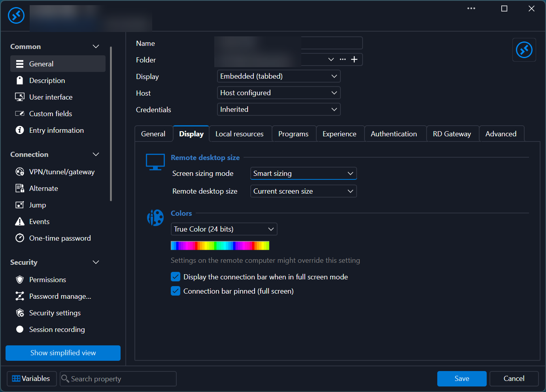Click the Permissions shield icon
The height and width of the screenshot is (392, 546).
(20, 280)
